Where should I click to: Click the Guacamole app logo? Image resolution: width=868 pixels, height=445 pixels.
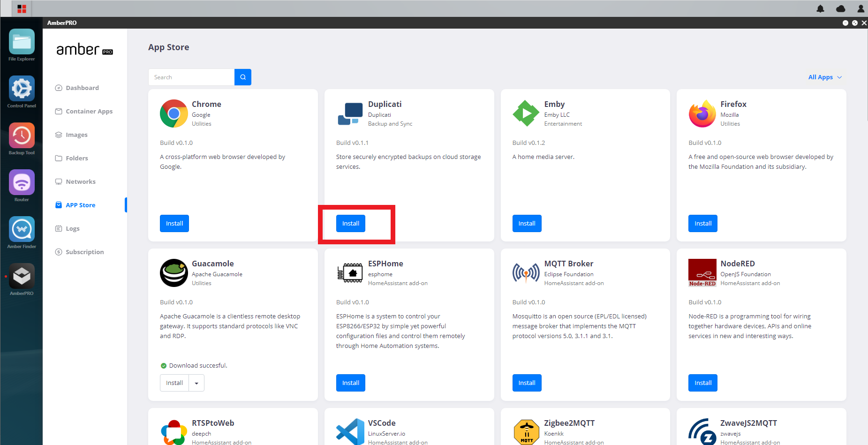click(x=174, y=273)
